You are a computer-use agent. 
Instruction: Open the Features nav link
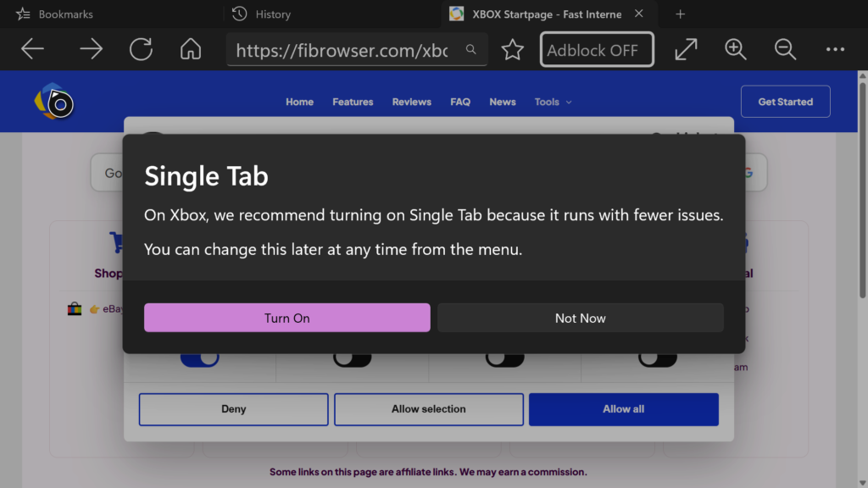pyautogui.click(x=353, y=102)
